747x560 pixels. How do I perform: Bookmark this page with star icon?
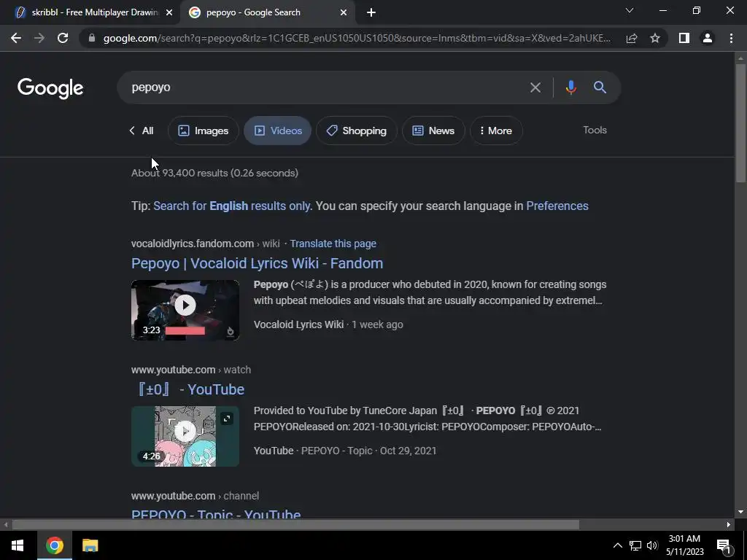click(x=655, y=38)
